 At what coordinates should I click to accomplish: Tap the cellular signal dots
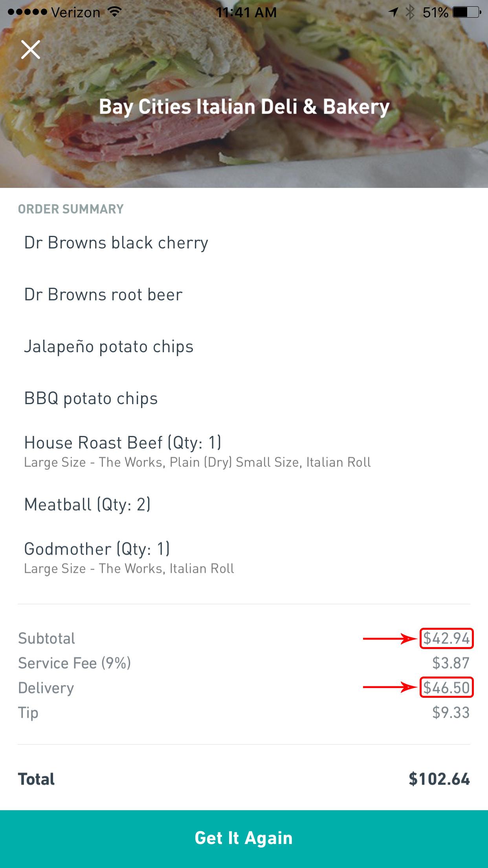click(x=27, y=13)
